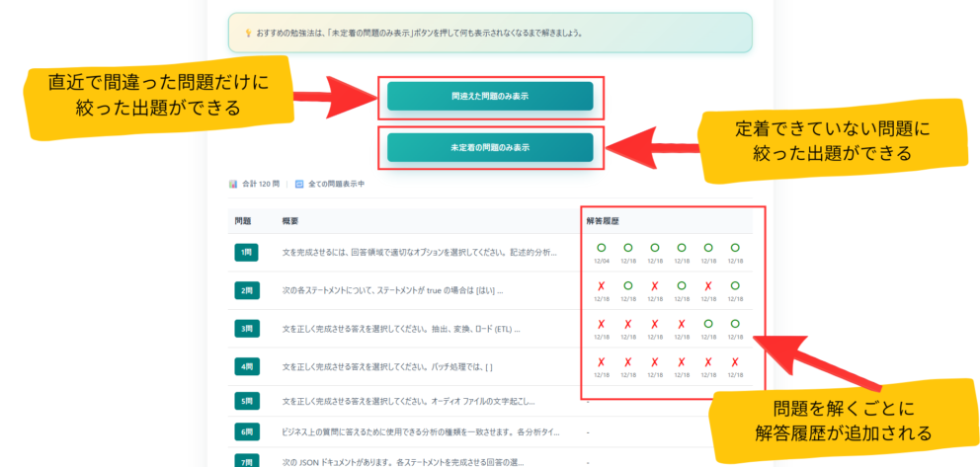
Task: Select the 3問 question badge
Action: 246,328
